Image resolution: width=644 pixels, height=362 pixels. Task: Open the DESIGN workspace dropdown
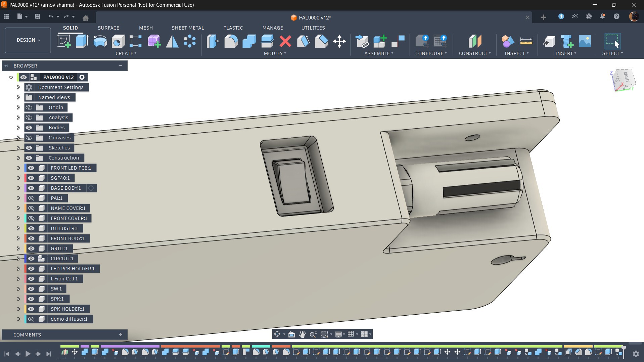tap(28, 40)
